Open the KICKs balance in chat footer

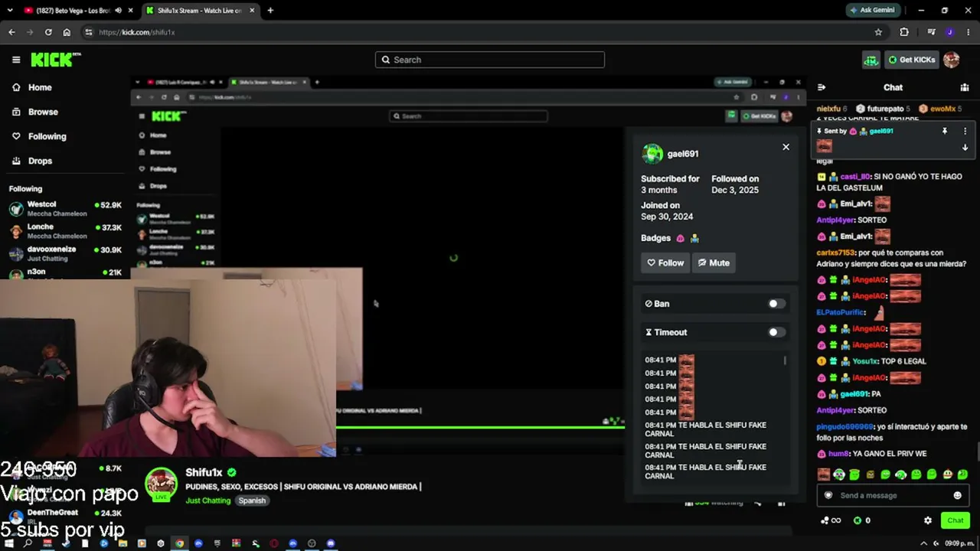(862, 520)
